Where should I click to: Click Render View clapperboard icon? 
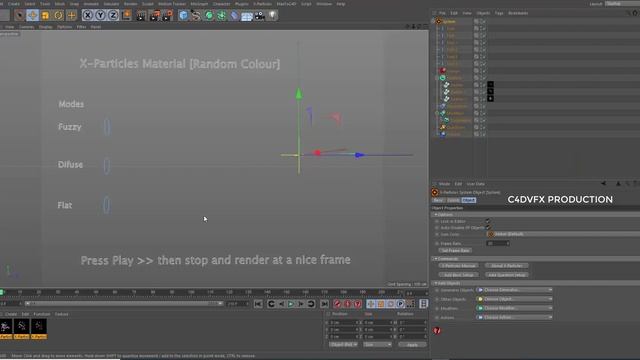point(141,16)
